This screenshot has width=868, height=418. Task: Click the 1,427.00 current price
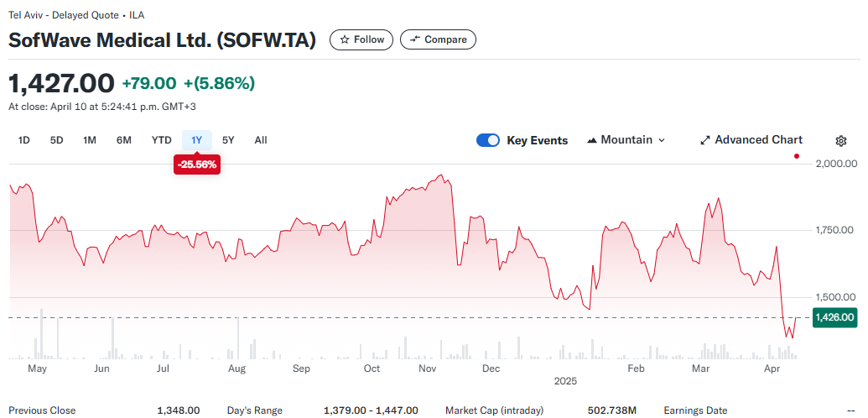[61, 83]
